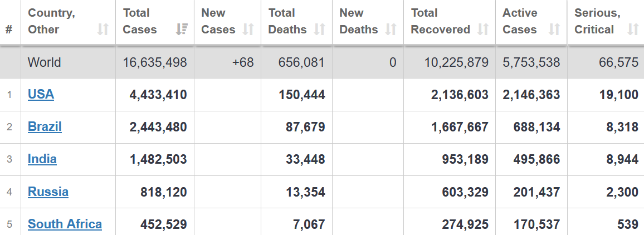This screenshot has width=644, height=235.
Task: Click descending sort icon for Total Cases
Action: (x=182, y=30)
